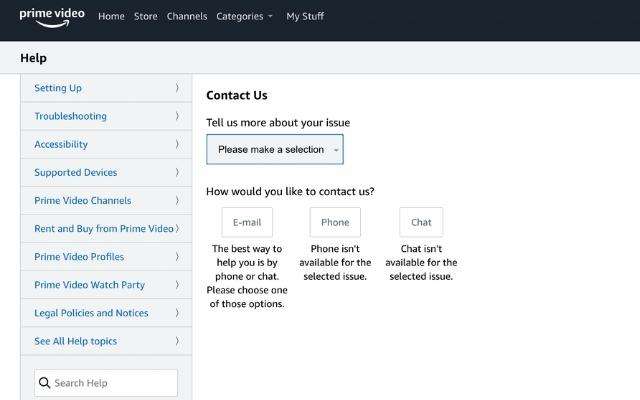Navigate to Channels in top bar

click(187, 16)
